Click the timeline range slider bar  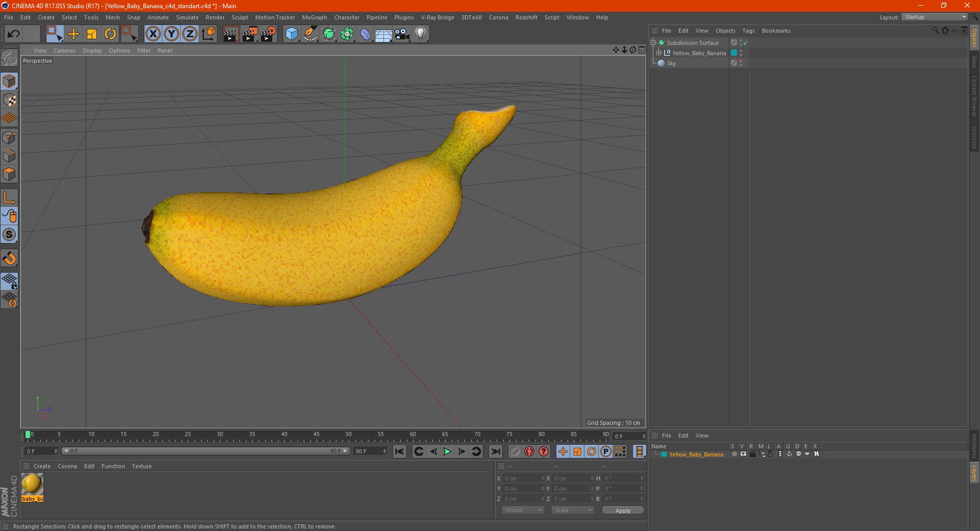coord(206,451)
